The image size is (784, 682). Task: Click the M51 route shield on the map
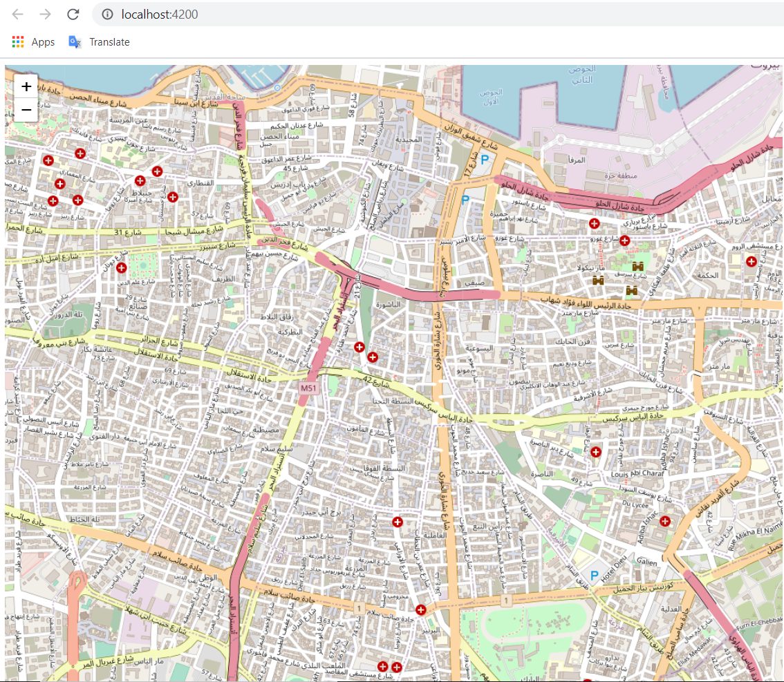(309, 388)
